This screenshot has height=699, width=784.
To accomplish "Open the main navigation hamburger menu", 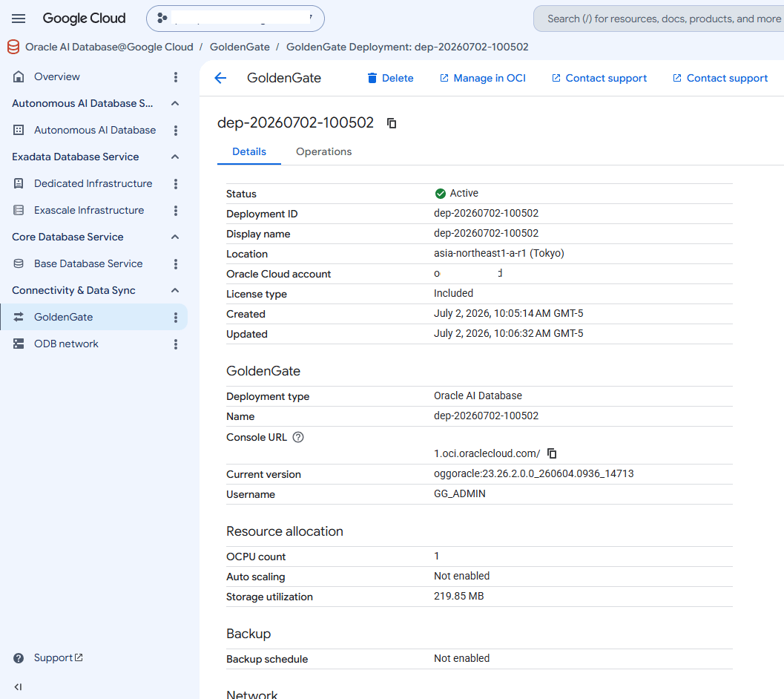I will point(19,19).
